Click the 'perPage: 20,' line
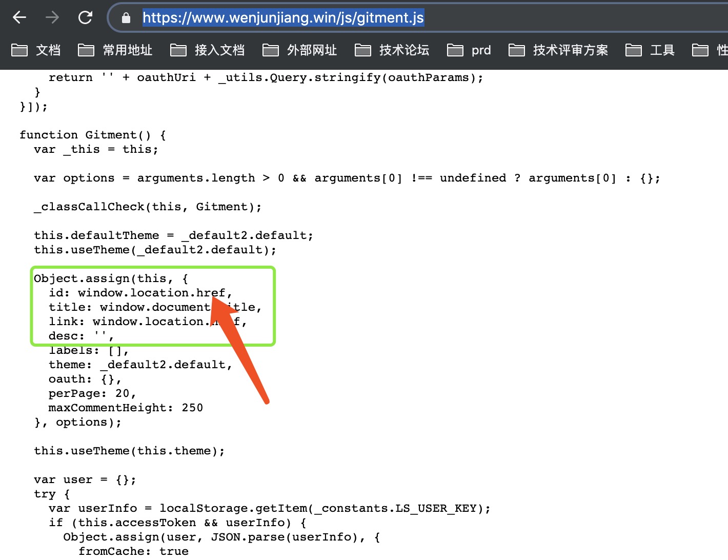Viewport: 728px width, 560px height. click(93, 393)
